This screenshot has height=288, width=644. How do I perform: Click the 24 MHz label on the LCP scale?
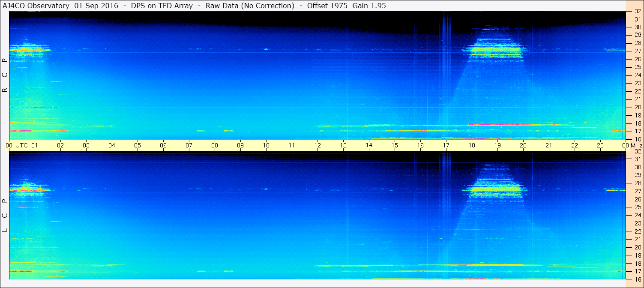(x=638, y=215)
